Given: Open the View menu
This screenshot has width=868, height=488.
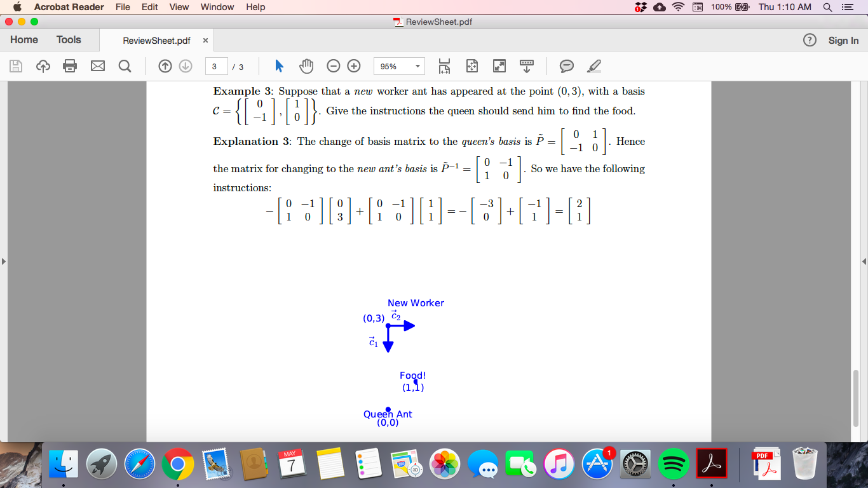Looking at the screenshot, I should (x=179, y=7).
